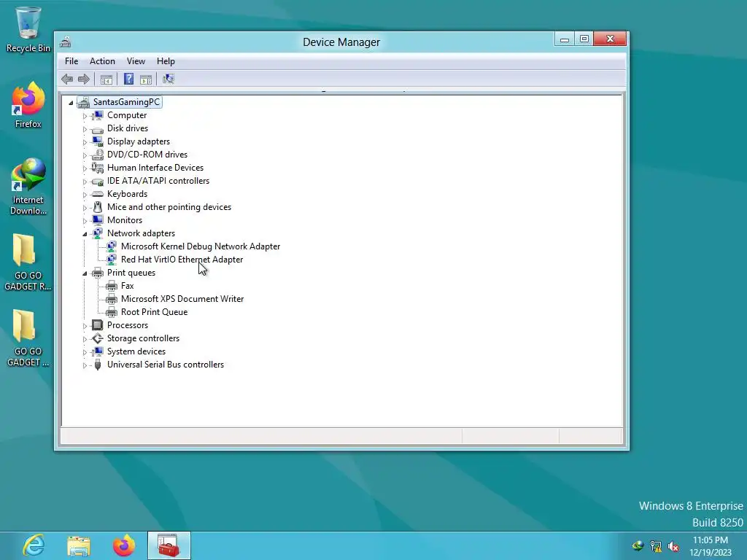Click the Computer category icon
The width and height of the screenshot is (747, 560).
click(98, 115)
